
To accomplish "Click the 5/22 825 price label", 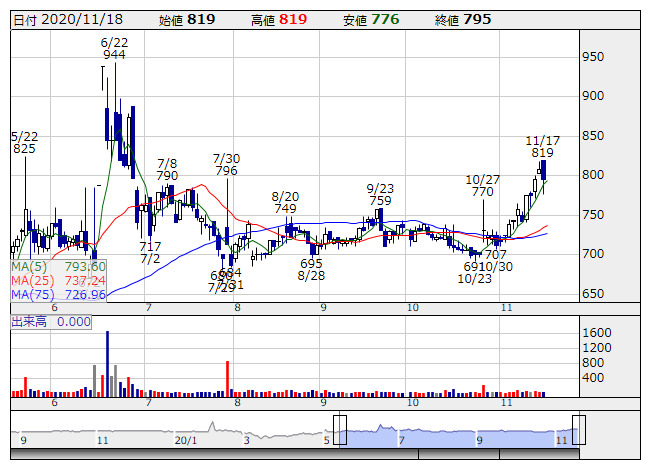I will (x=24, y=142).
